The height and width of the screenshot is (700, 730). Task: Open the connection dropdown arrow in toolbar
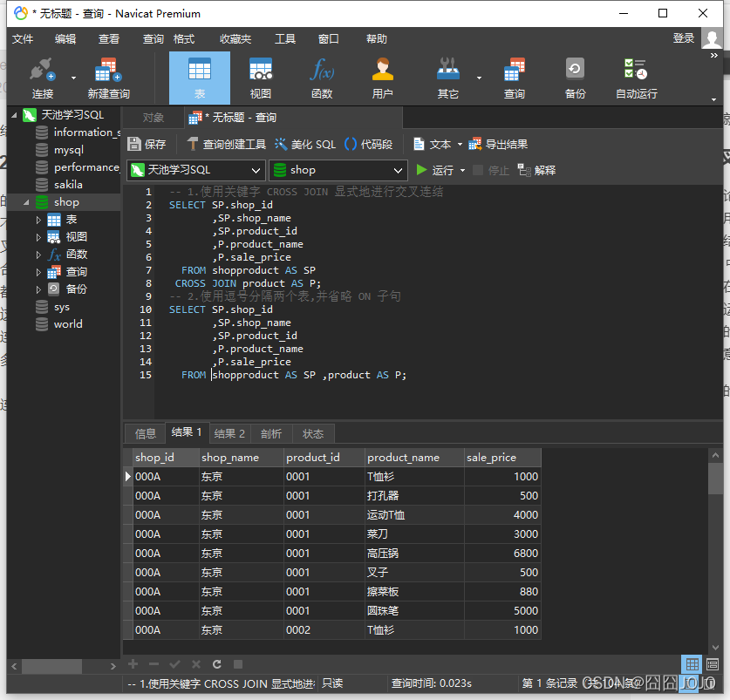point(73,78)
